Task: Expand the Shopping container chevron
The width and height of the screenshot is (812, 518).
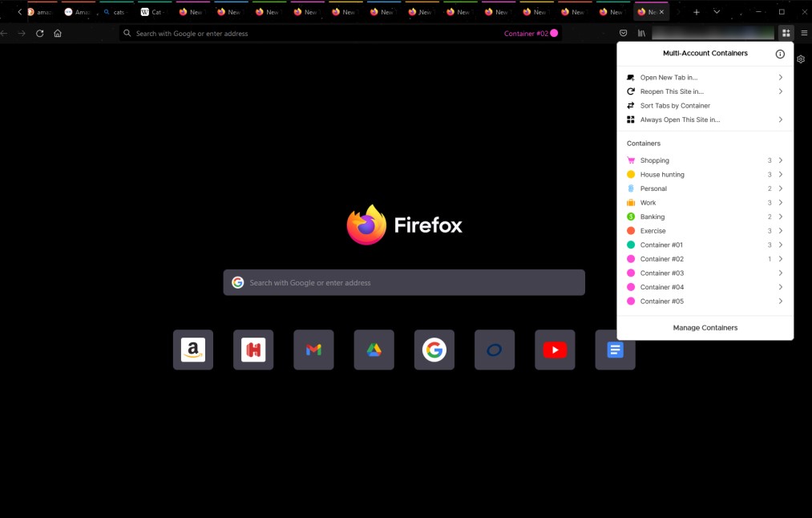Action: (x=781, y=160)
